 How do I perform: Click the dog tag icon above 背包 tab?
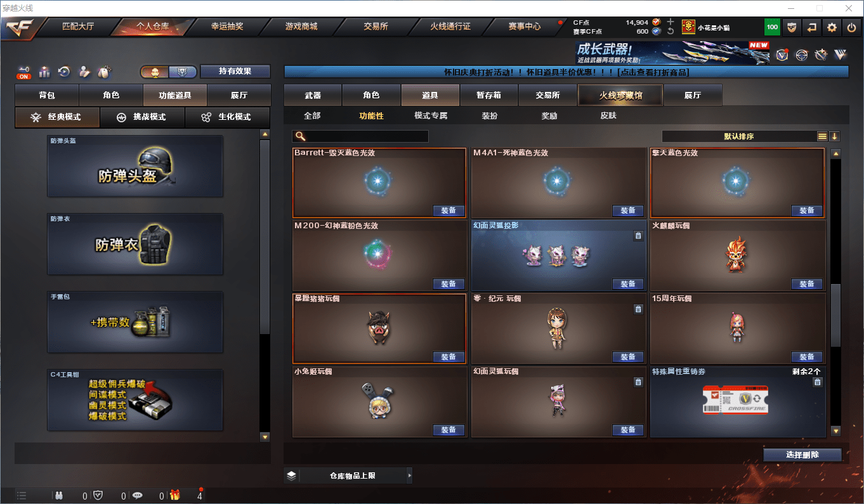(x=103, y=72)
